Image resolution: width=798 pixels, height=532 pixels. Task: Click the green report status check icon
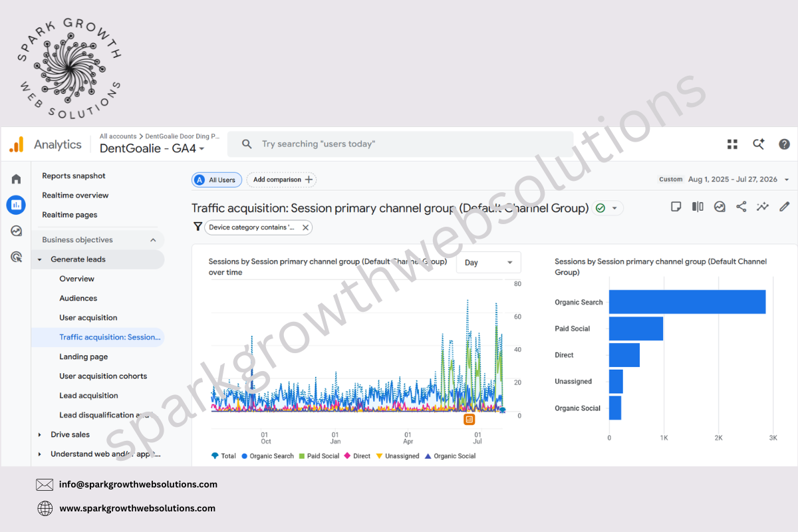tap(600, 208)
